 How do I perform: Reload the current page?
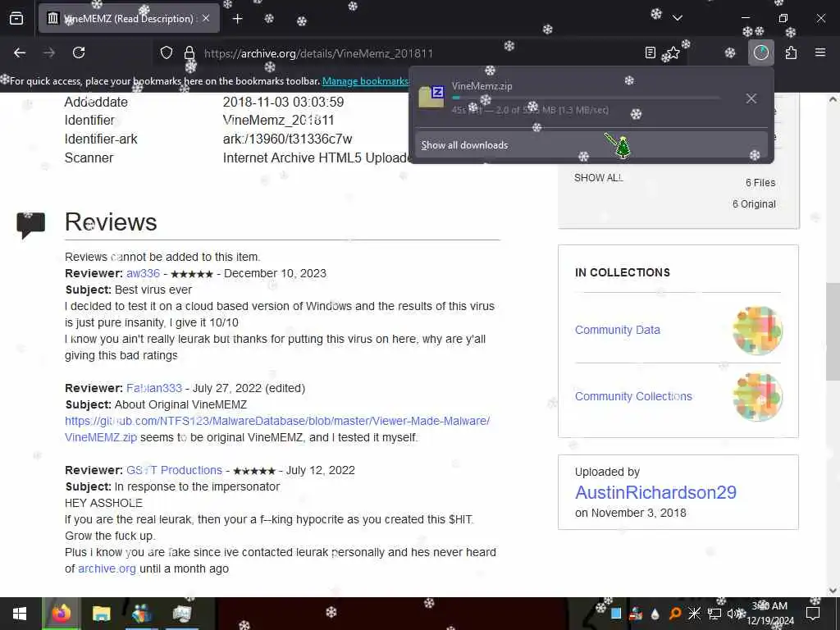[x=79, y=52]
